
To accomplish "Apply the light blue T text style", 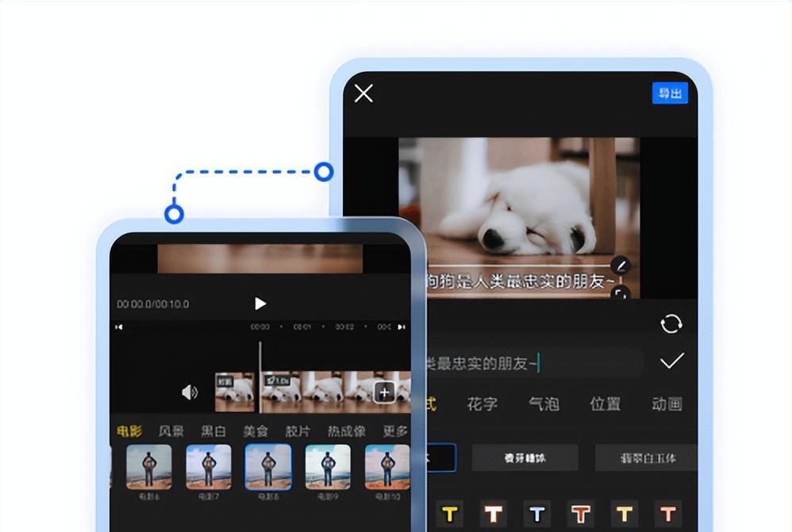I will pos(537,515).
